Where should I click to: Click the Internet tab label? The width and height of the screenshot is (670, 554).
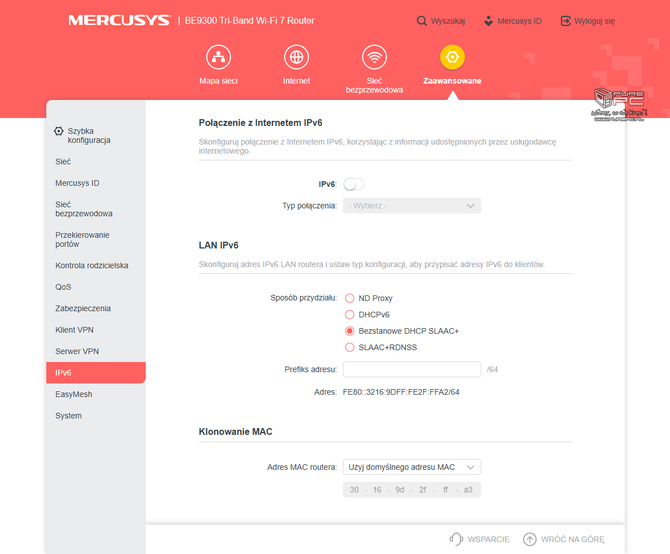point(296,81)
